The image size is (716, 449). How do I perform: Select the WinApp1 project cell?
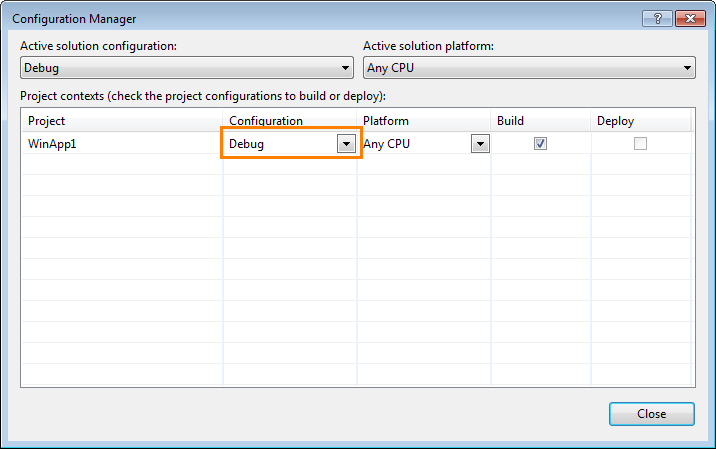[122, 144]
